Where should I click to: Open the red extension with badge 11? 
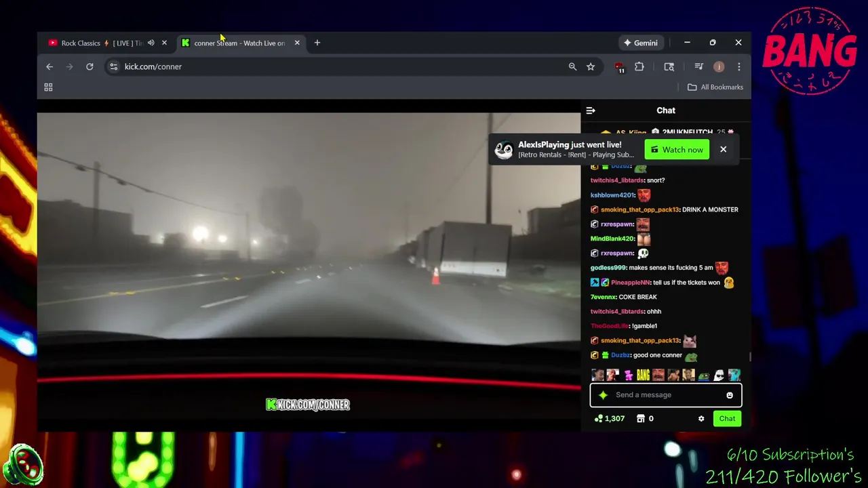(x=620, y=67)
